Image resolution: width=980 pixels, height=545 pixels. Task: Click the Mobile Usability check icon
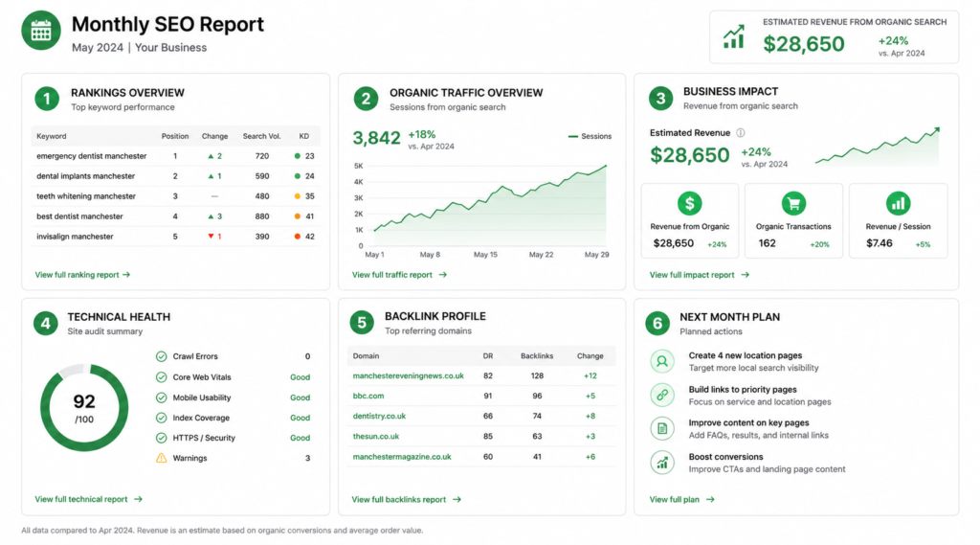click(x=161, y=397)
